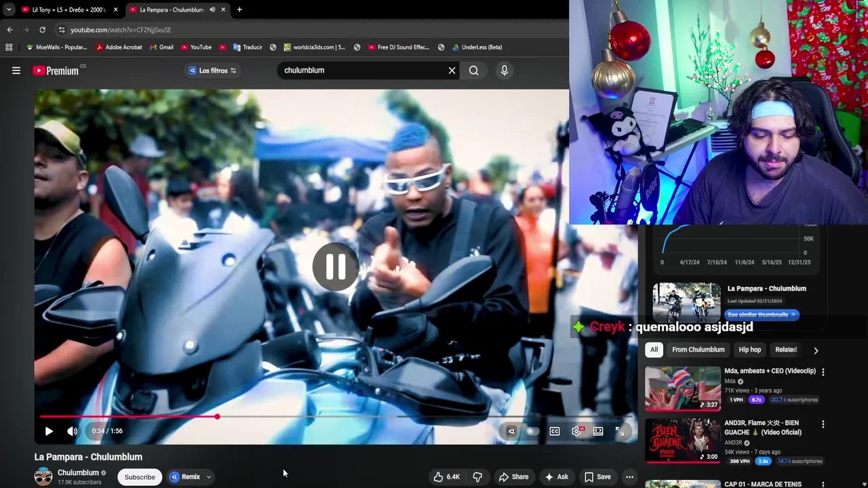View site information icon in address bar
Screen dimensions: 868x488
tap(62, 30)
